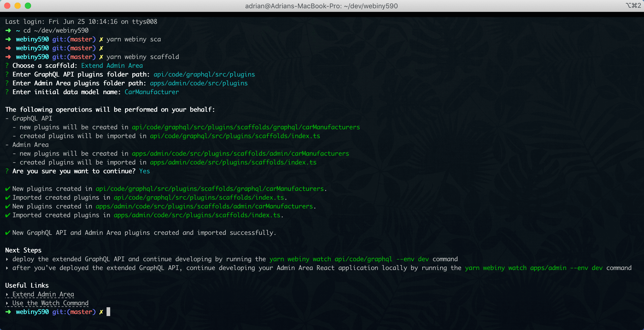Click the window title adrian@Adrians-MacBook-Pro
The image size is (644, 330).
point(321,6)
